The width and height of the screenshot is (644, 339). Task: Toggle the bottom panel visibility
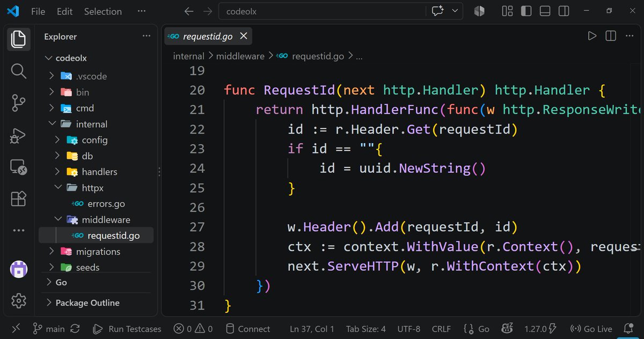coord(545,11)
